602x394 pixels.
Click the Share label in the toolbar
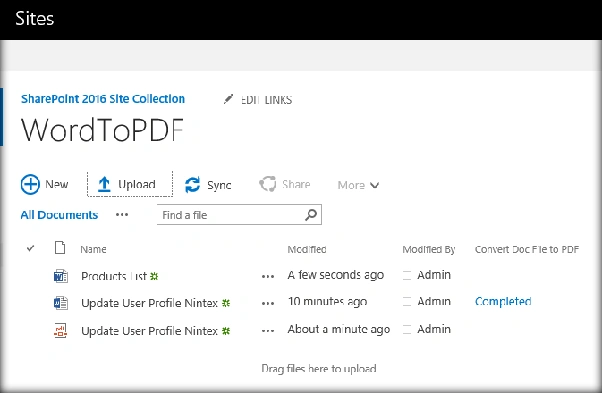click(x=296, y=184)
